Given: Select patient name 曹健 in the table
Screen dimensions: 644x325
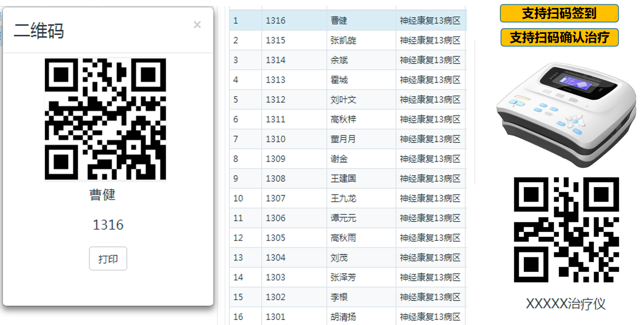Looking at the screenshot, I should click(339, 20).
